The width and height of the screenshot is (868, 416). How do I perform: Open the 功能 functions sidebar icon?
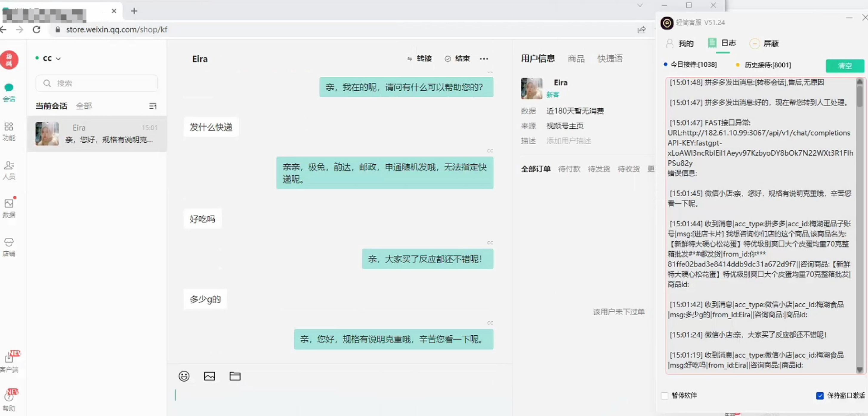coord(9,131)
